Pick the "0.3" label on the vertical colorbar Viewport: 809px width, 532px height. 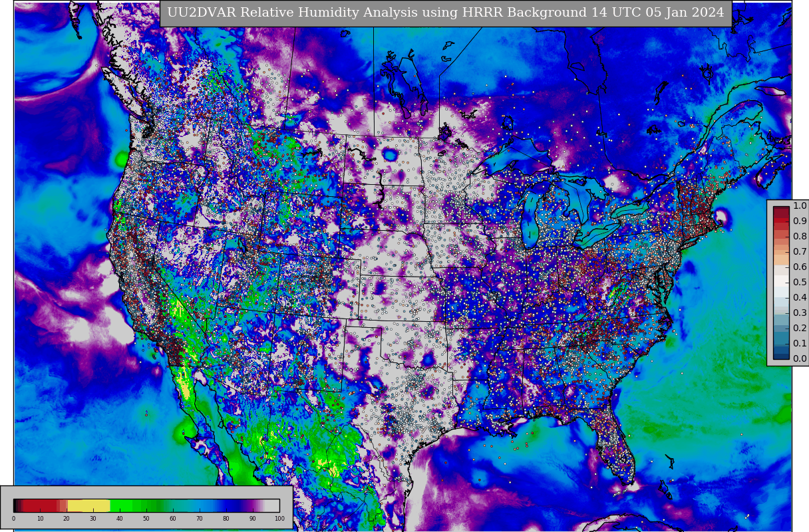[800, 313]
